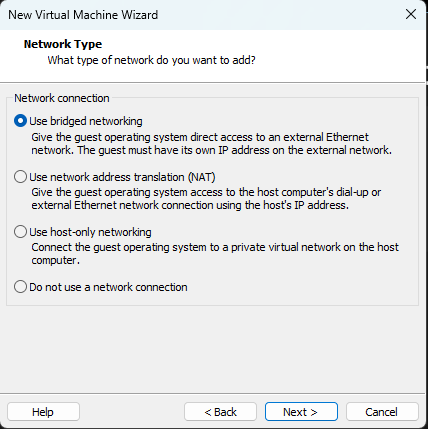Viewport: 428px width, 429px height.
Task: Click the 'What type of network' subtitle text
Action: coord(152,60)
